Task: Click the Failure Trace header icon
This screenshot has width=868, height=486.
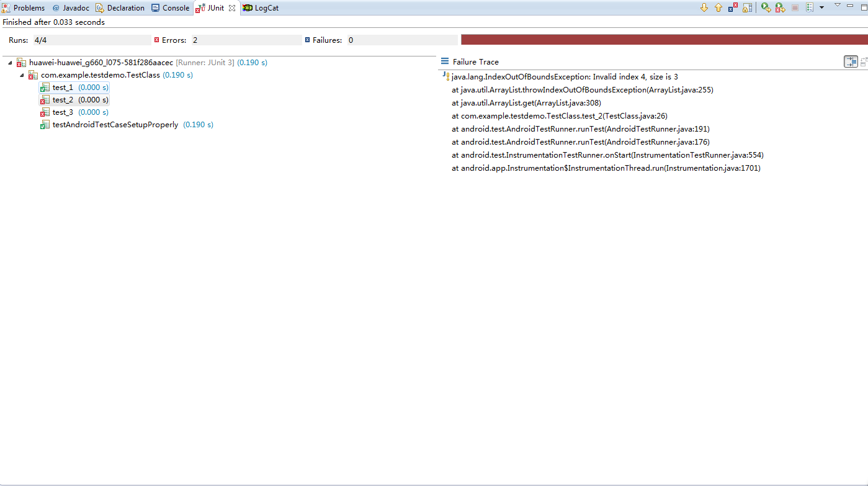Action: pos(445,61)
